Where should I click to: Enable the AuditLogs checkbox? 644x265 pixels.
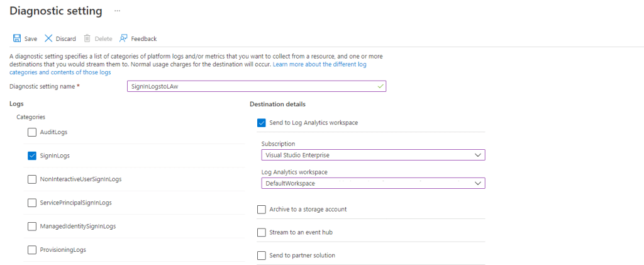pos(32,132)
